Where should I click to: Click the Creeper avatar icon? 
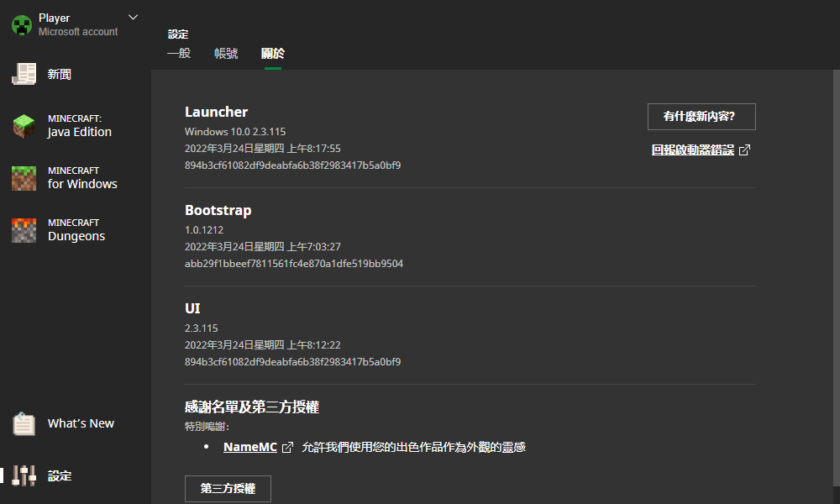click(x=22, y=25)
